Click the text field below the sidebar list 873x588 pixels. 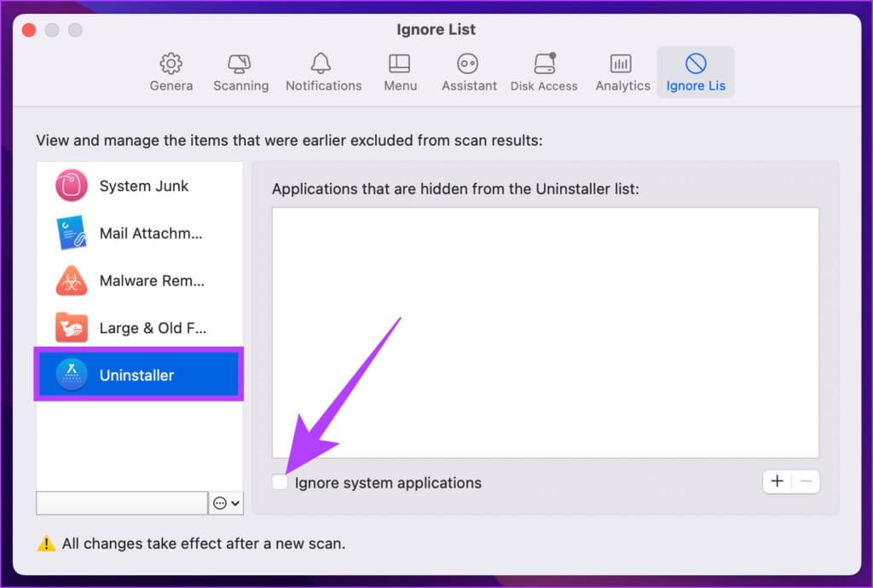click(x=122, y=503)
